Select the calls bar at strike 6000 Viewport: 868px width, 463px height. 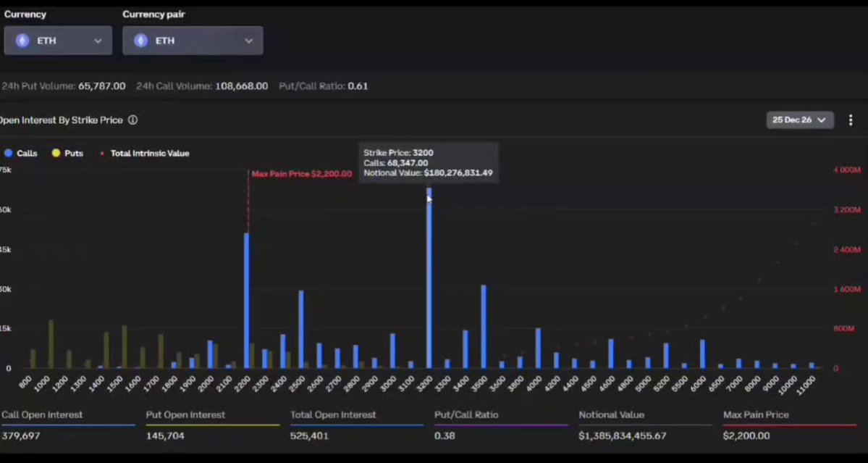click(702, 354)
